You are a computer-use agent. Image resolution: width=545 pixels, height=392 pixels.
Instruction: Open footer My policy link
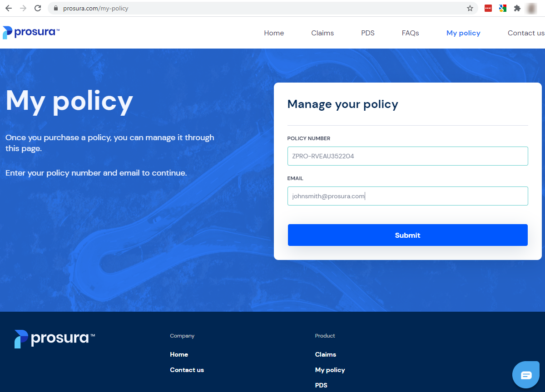tap(330, 370)
